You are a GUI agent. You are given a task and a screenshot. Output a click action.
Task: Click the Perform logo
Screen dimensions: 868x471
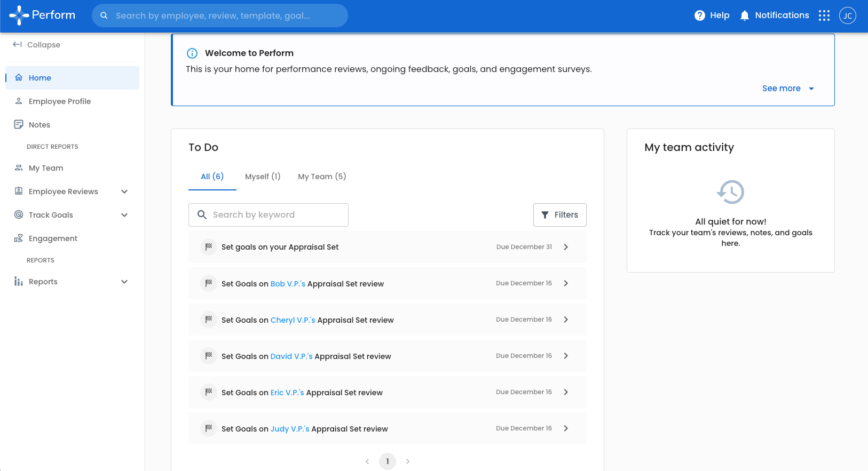(x=42, y=15)
